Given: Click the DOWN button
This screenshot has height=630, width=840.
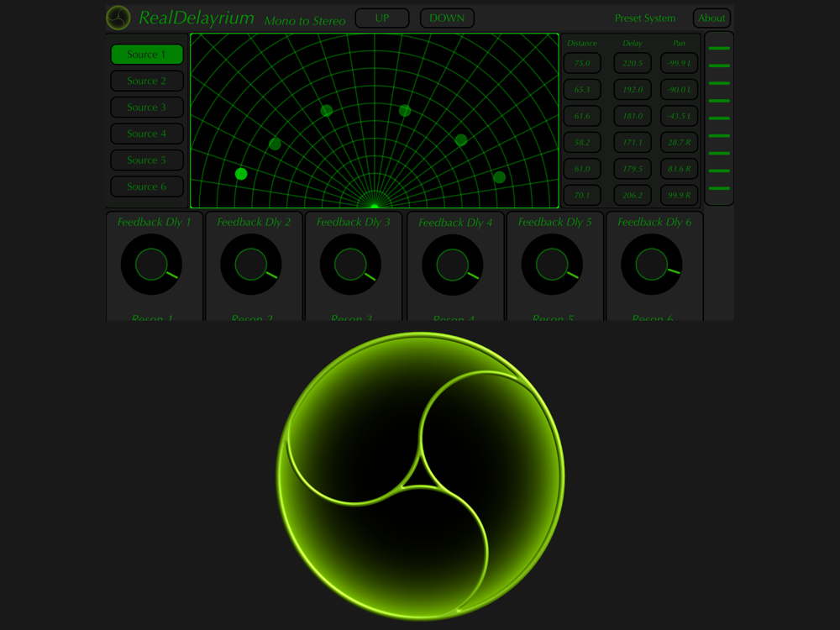Looking at the screenshot, I should [447, 18].
